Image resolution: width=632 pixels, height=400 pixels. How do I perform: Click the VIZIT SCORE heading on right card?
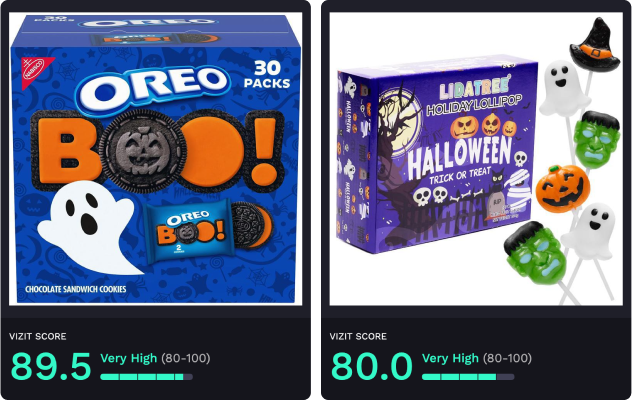(x=358, y=336)
